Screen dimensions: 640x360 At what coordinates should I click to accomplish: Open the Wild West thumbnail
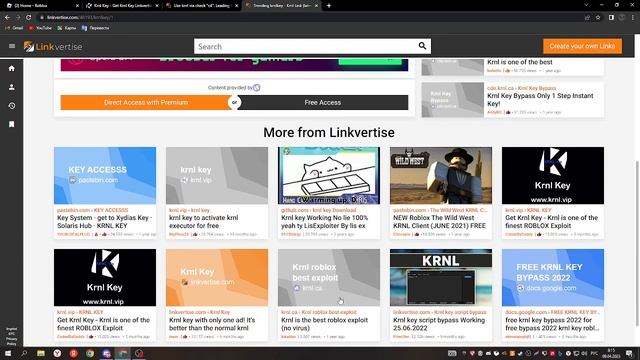coord(441,176)
